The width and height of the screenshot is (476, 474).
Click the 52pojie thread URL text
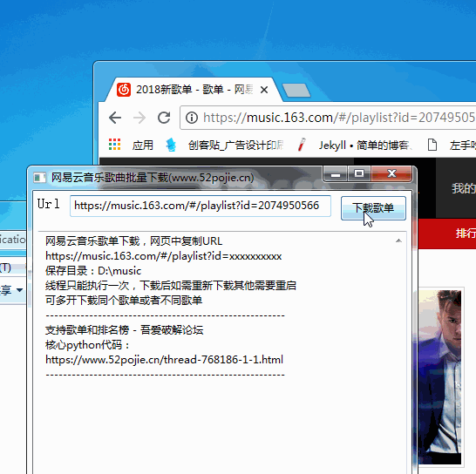tap(164, 360)
